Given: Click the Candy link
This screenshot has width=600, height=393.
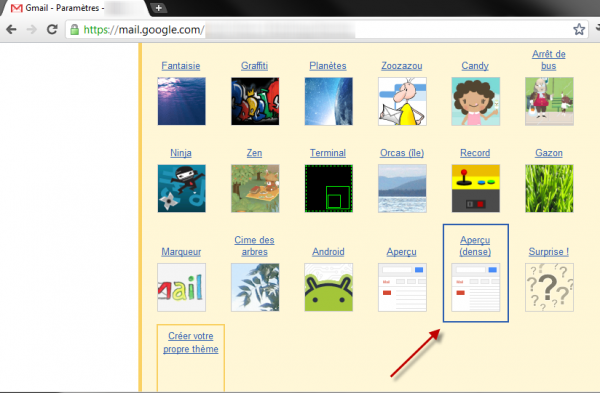Looking at the screenshot, I should tap(475, 66).
